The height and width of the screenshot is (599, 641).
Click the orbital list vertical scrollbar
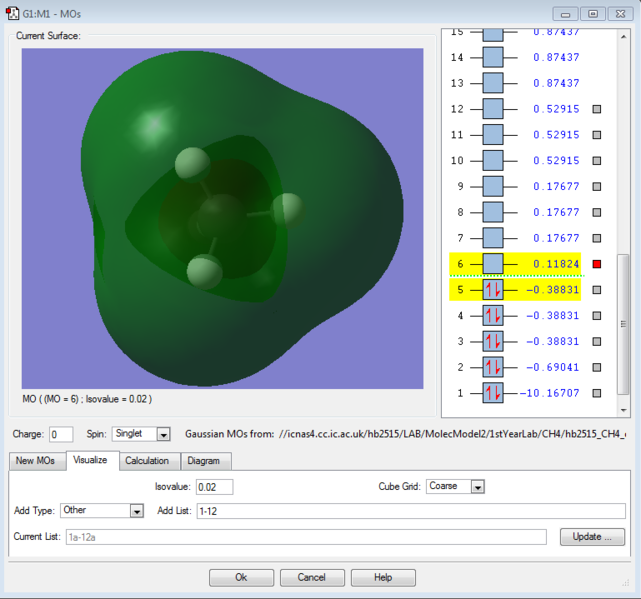pyautogui.click(x=624, y=323)
